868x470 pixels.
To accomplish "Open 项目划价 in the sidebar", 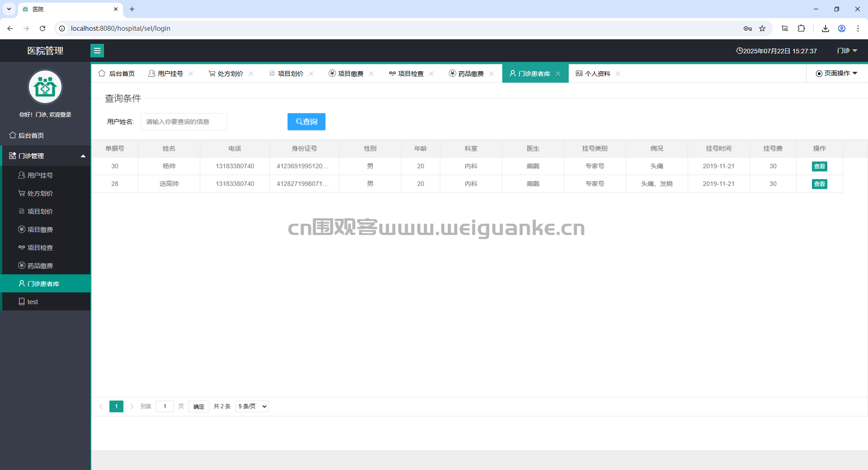I will click(x=45, y=211).
